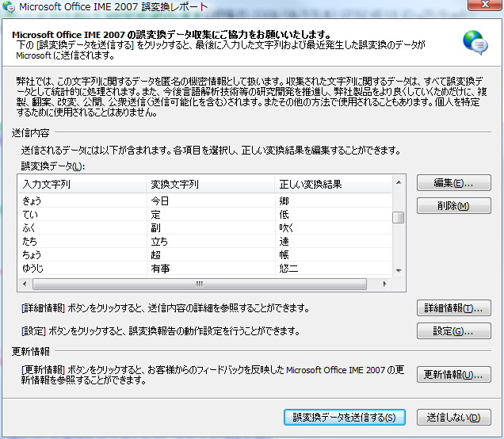This screenshot has width=504, height=439.
Task: Click the 誤変換データ(L): label
Action: pos(53,166)
